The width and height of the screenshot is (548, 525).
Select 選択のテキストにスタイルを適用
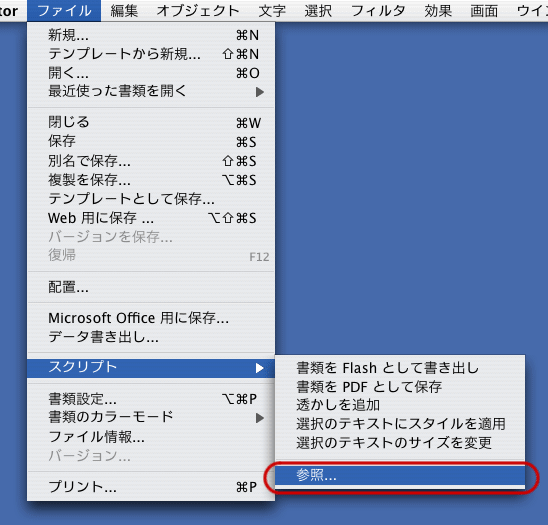(400, 424)
